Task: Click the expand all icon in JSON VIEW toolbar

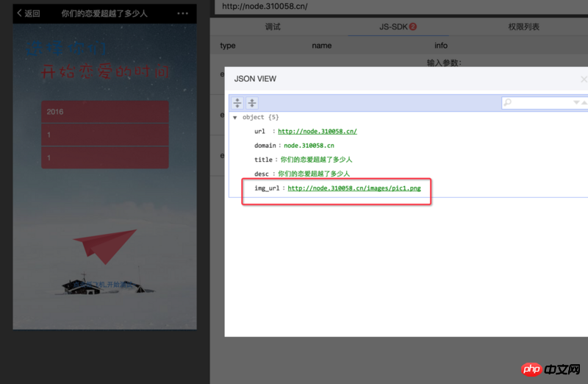Action: (x=237, y=103)
